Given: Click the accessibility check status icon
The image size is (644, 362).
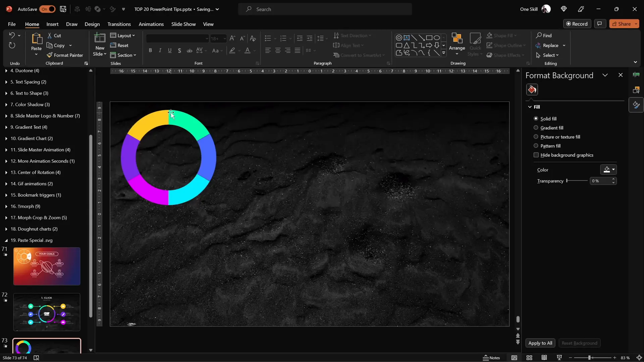Looking at the screenshot, I should [36, 358].
